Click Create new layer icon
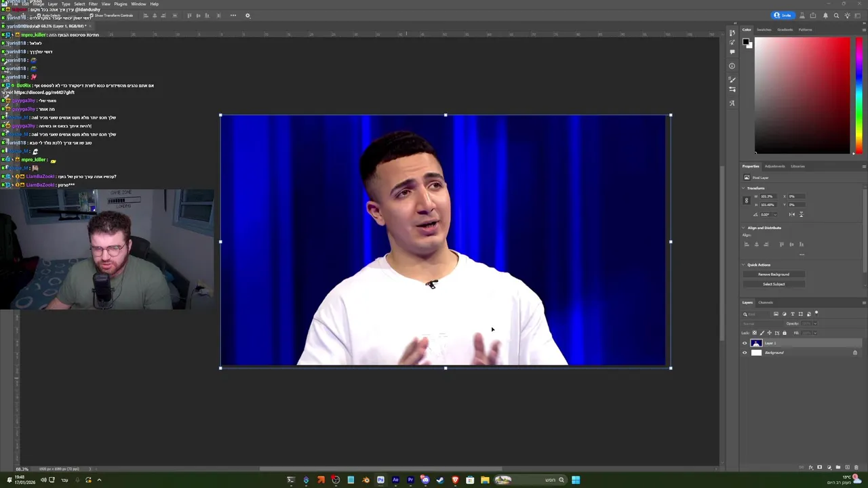Image resolution: width=868 pixels, height=488 pixels. tap(847, 467)
